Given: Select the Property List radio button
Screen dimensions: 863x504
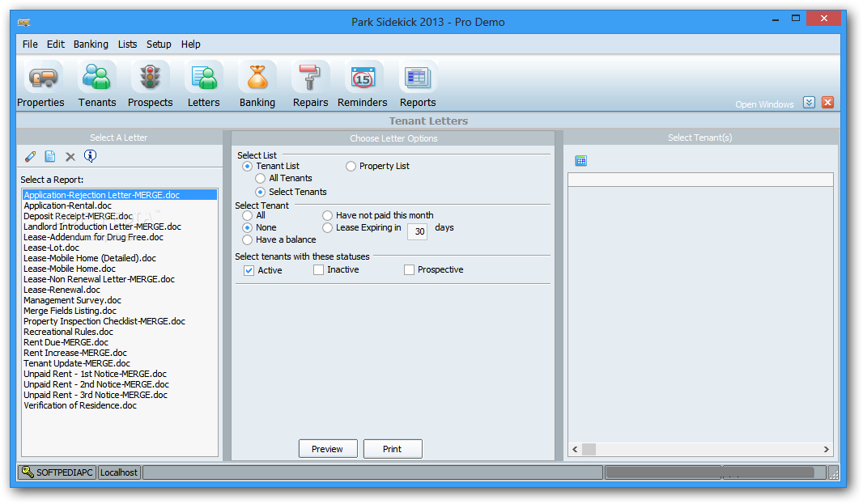Looking at the screenshot, I should (351, 166).
